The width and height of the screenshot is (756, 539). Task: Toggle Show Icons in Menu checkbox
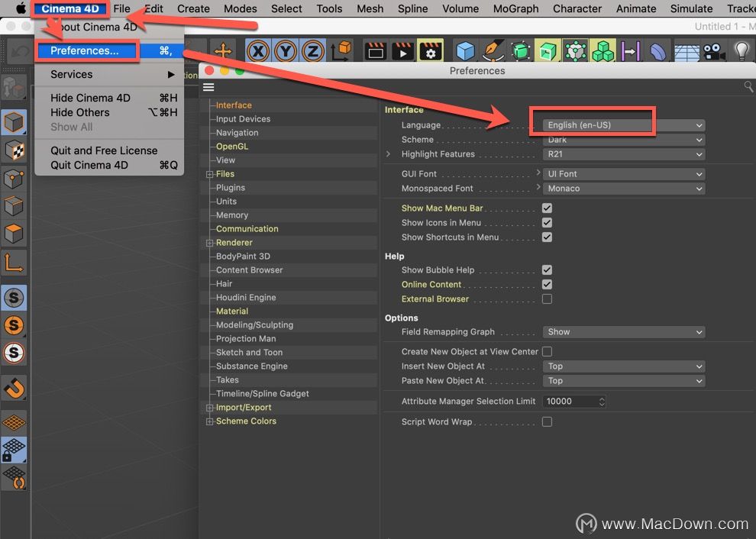[x=547, y=222]
